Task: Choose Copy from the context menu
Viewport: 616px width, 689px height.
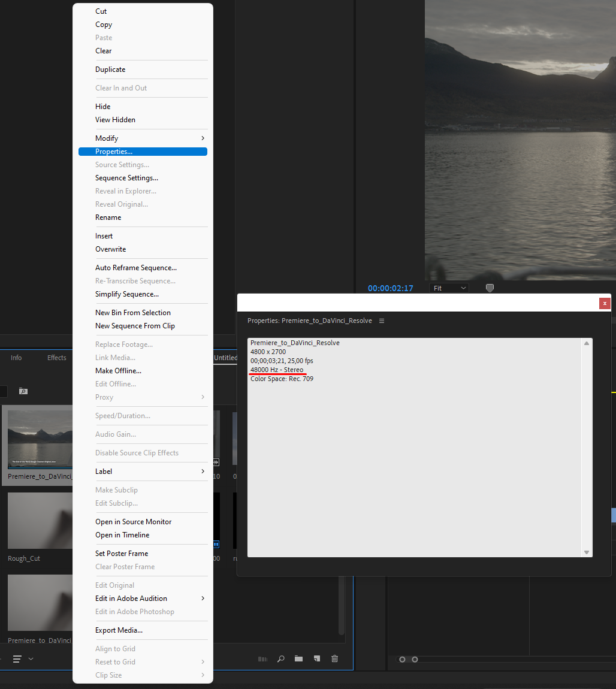Action: 143,25
